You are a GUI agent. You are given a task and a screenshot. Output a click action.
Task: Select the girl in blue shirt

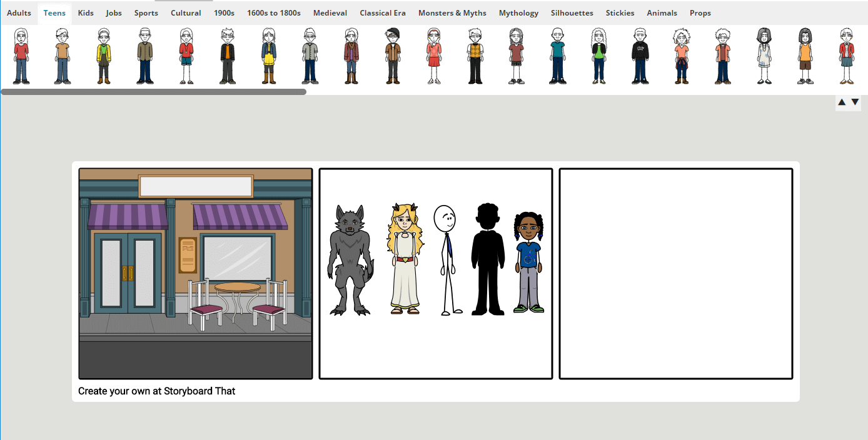(529, 262)
